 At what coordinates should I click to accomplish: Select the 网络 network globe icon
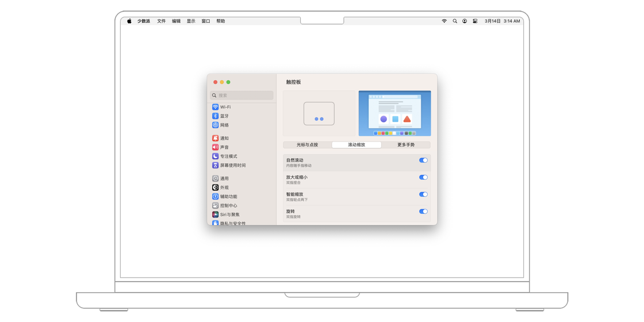[x=215, y=125]
